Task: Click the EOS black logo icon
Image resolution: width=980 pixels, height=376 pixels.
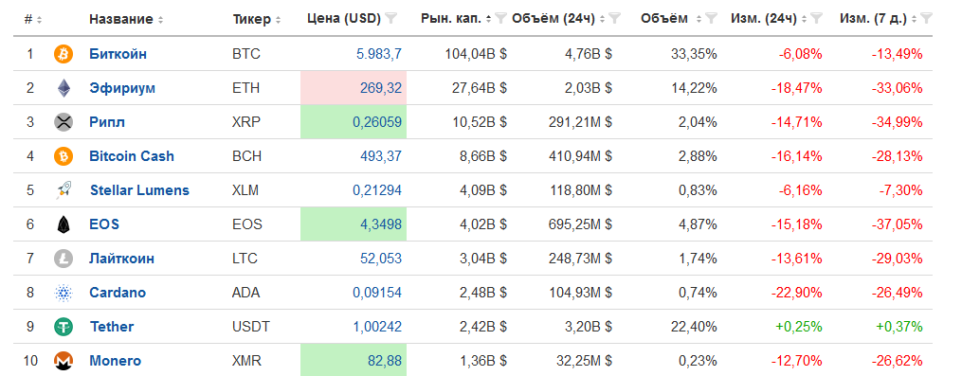Action: tap(64, 224)
